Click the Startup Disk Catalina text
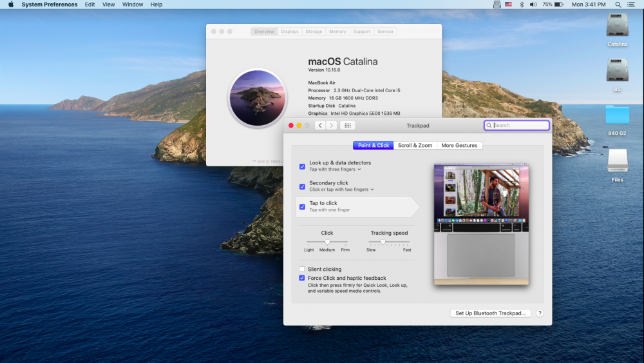644x363 pixels. click(x=332, y=106)
